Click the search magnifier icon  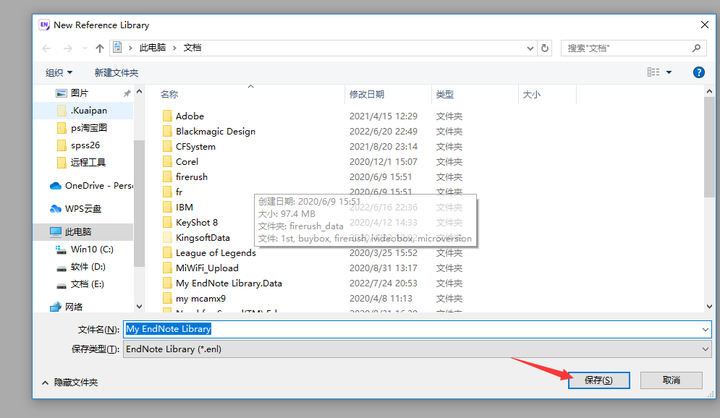pos(696,48)
